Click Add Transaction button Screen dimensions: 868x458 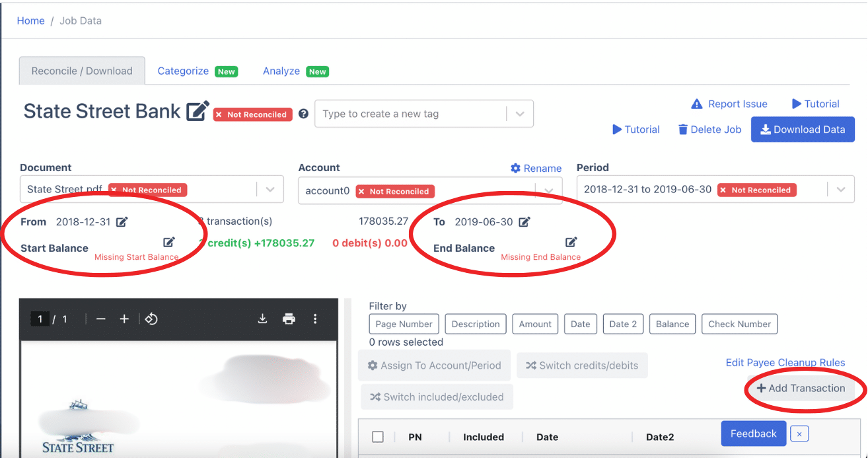[x=801, y=388]
